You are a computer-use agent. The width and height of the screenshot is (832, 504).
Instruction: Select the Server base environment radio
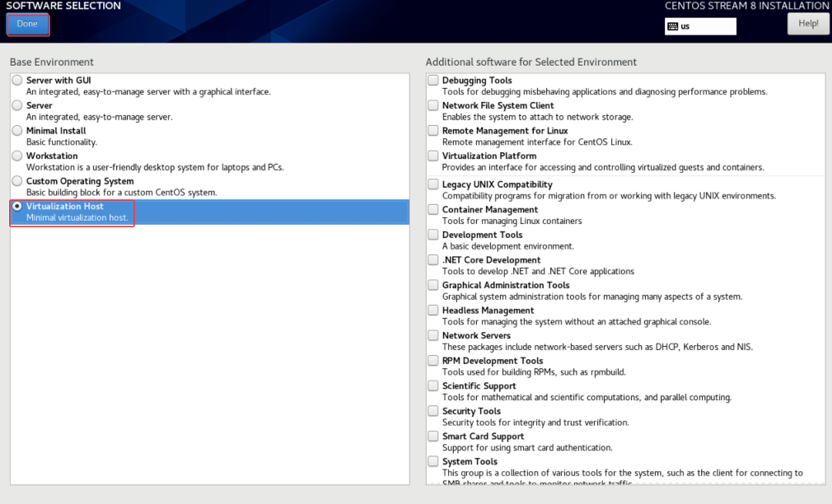click(17, 105)
